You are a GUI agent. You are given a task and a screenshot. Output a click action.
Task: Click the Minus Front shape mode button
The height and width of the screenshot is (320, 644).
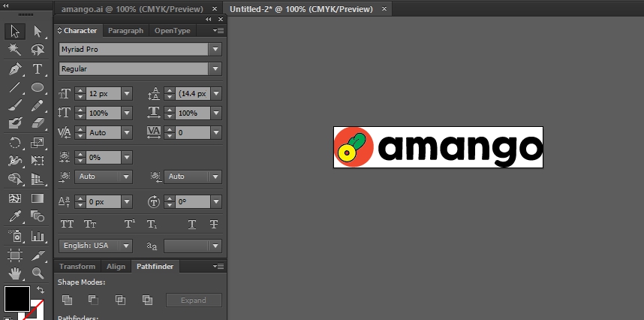[93, 300]
